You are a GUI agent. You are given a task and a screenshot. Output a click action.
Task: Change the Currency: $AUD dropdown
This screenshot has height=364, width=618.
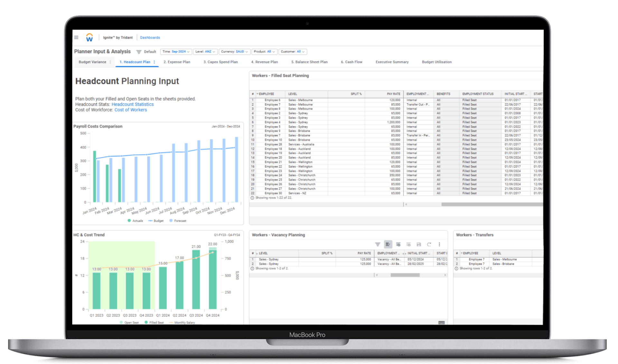234,51
